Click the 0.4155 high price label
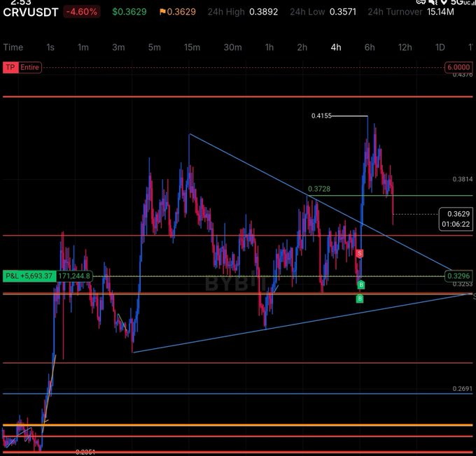The width and height of the screenshot is (476, 456). (x=321, y=116)
